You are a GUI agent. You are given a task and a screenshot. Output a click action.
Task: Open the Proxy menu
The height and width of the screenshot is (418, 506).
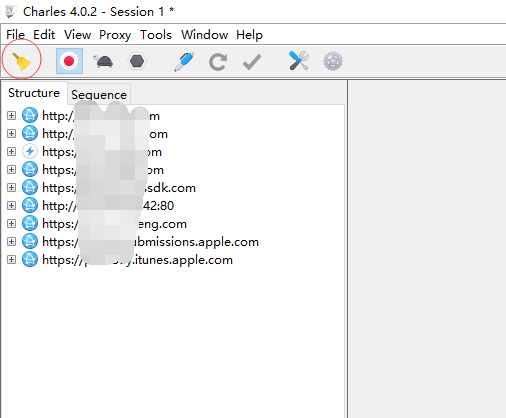tap(115, 35)
